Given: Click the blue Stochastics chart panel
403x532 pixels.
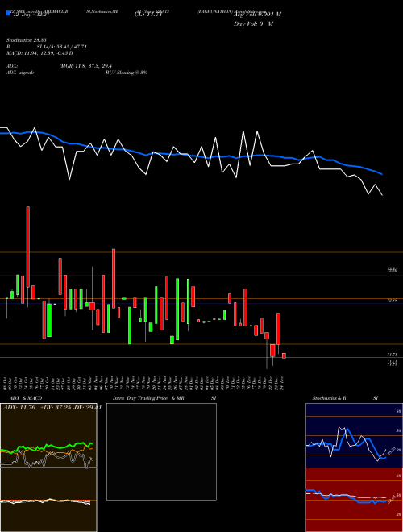Looking at the screenshot, I should click(354, 435).
